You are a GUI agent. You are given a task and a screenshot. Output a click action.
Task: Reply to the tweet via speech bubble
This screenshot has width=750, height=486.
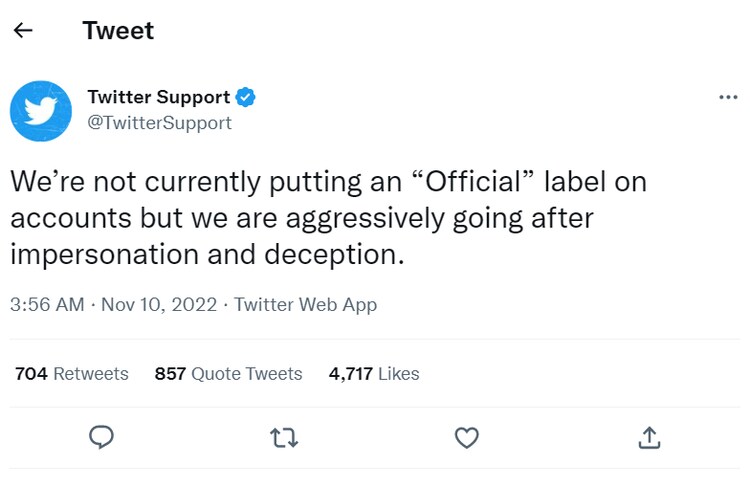point(101,437)
